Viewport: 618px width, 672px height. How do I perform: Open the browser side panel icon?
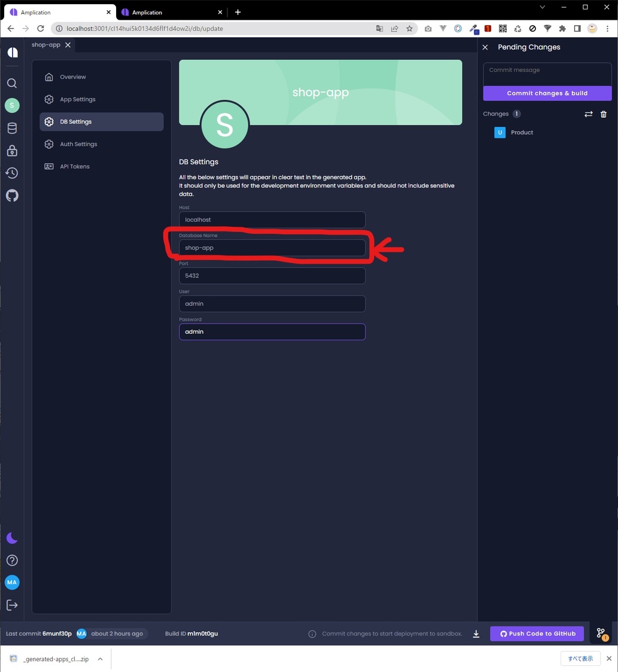click(x=577, y=29)
